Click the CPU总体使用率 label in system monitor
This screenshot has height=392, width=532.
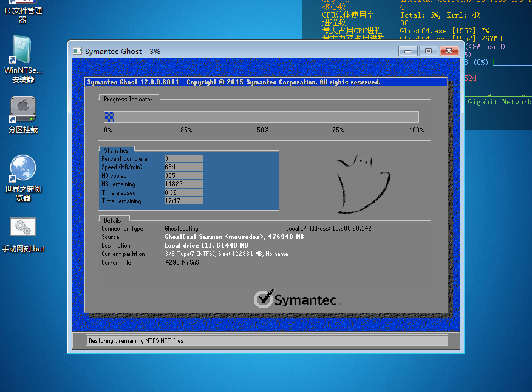[x=348, y=15]
